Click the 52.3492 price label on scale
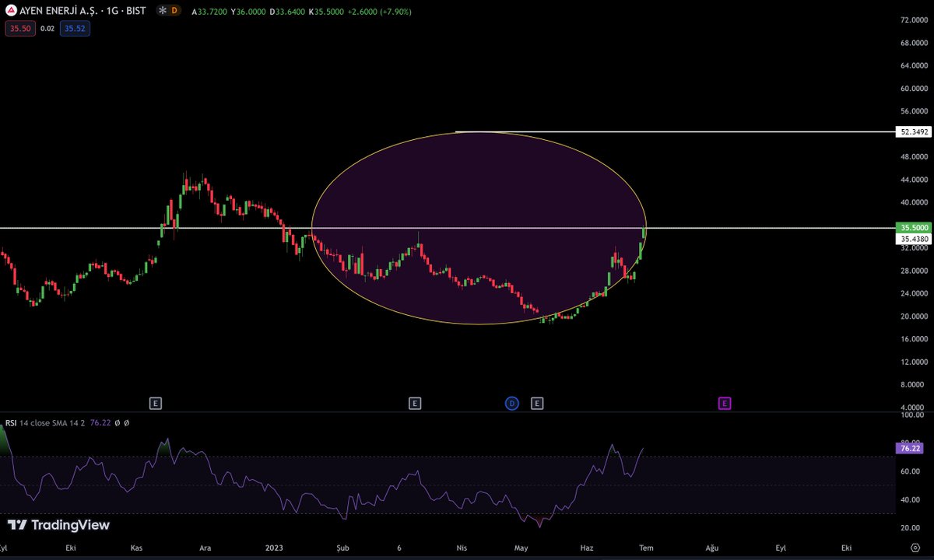This screenshot has width=934, height=560. pyautogui.click(x=915, y=132)
